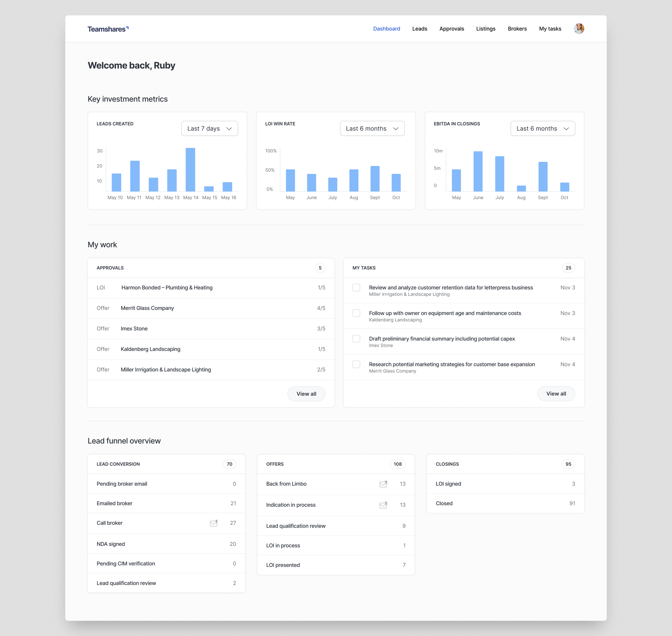Viewport: 672px width, 636px height.
Task: Check the marketing strategies research task
Action: [356, 365]
